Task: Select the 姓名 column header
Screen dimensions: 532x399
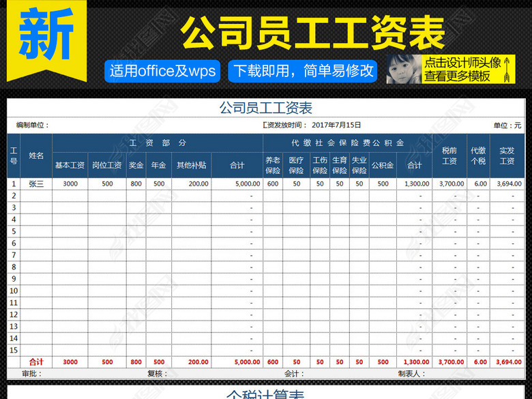Action: tap(36, 156)
